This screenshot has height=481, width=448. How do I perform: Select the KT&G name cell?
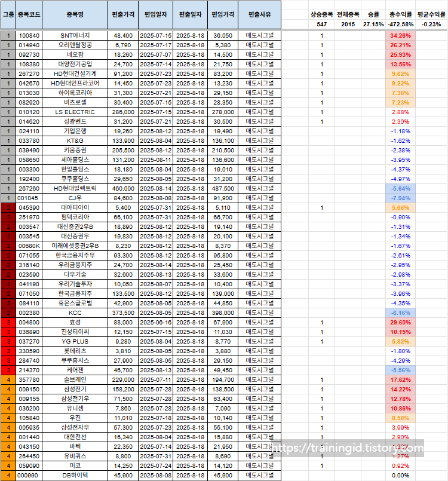tap(75, 141)
